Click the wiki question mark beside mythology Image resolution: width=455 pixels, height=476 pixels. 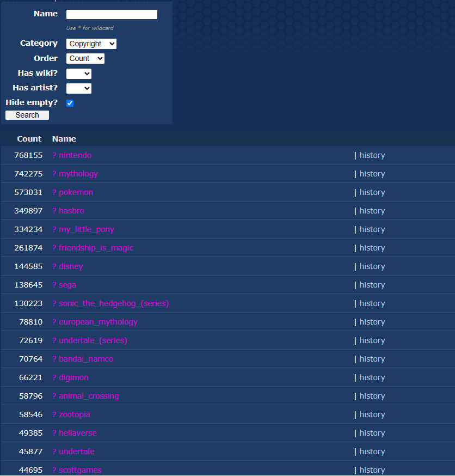54,174
